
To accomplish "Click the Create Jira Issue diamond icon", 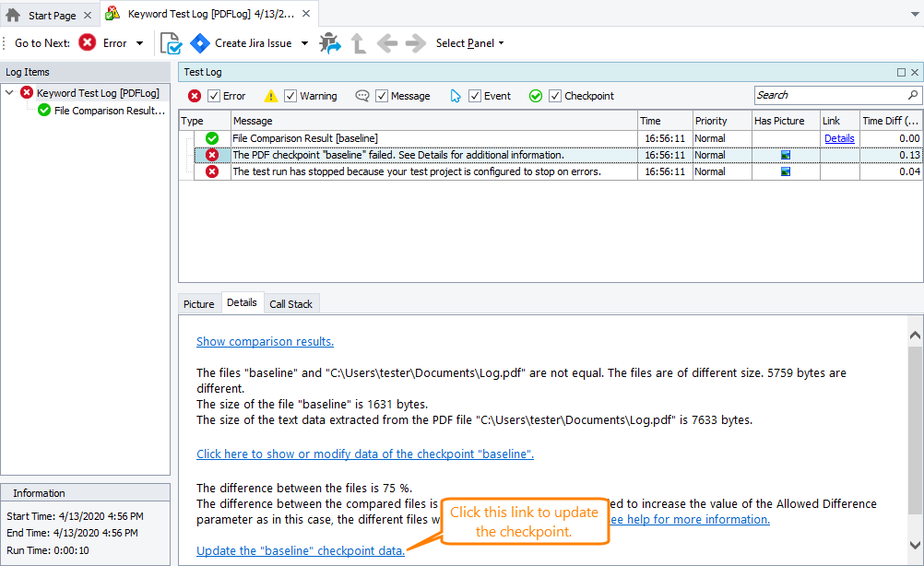I will [200, 42].
